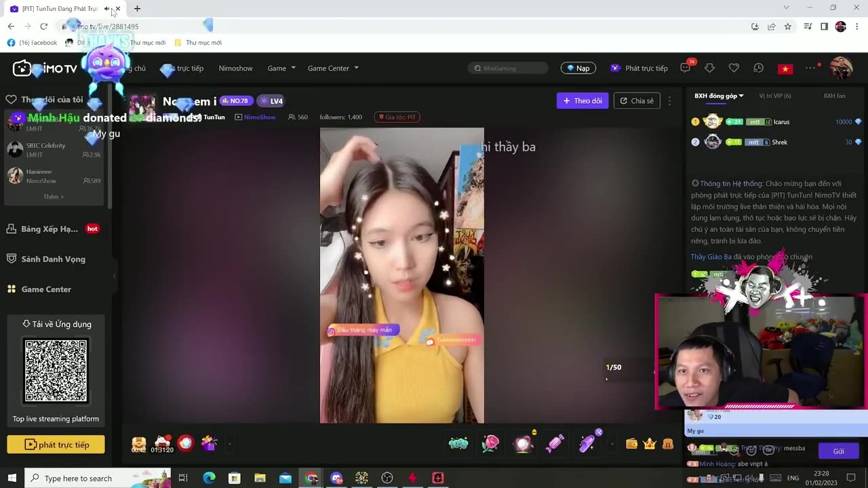Change language via Vietnam flag icon
The height and width of the screenshot is (488, 868).
pyautogui.click(x=785, y=68)
